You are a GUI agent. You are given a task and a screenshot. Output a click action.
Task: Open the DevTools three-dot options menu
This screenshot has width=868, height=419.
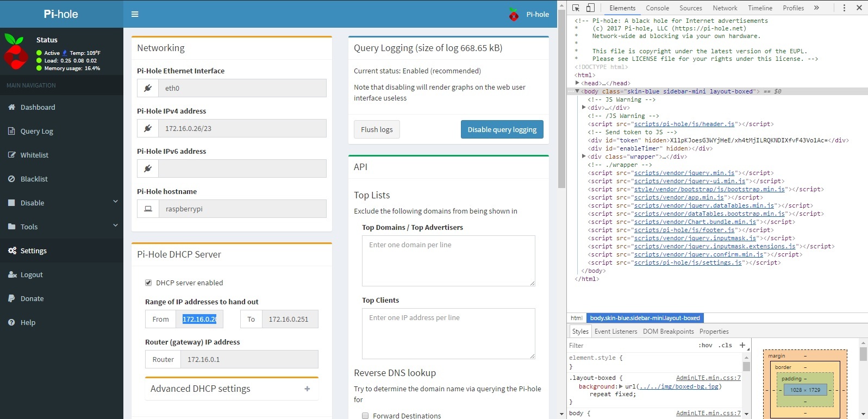pos(844,8)
